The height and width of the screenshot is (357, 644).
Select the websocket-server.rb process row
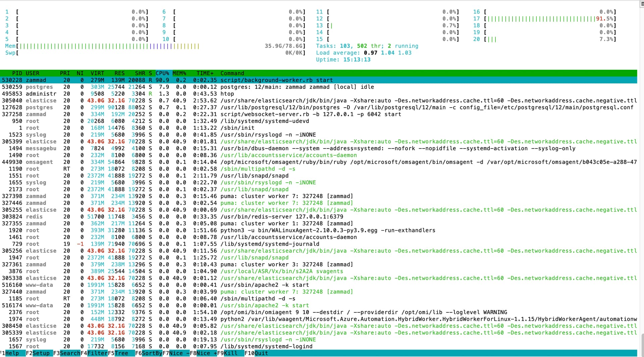click(x=319, y=114)
